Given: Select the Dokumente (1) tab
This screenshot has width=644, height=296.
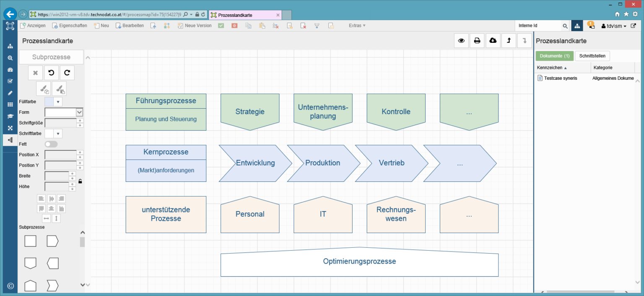Looking at the screenshot, I should point(554,56).
